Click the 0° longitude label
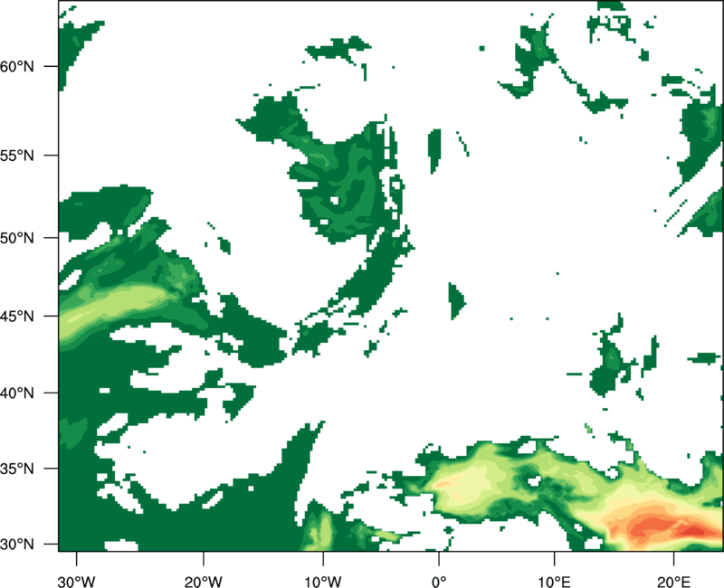This screenshot has width=724, height=588. pos(439,582)
